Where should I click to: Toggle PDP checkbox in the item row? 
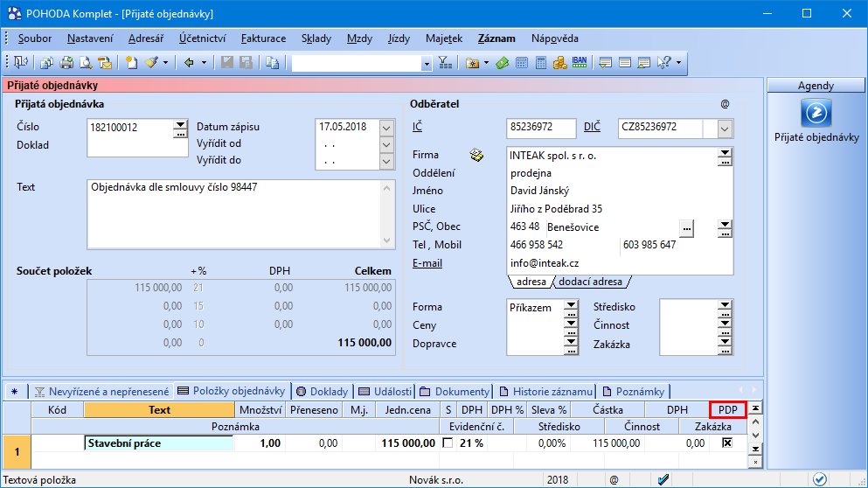coord(727,443)
